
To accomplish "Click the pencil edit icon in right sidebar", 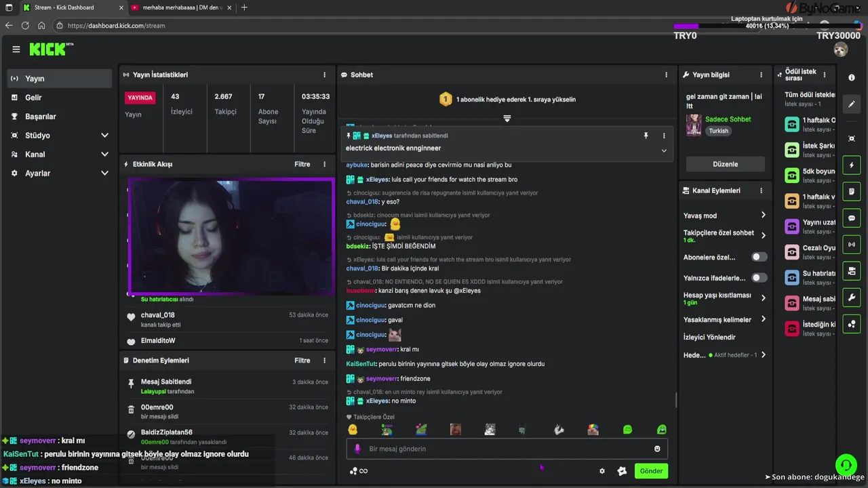I will 852,104.
